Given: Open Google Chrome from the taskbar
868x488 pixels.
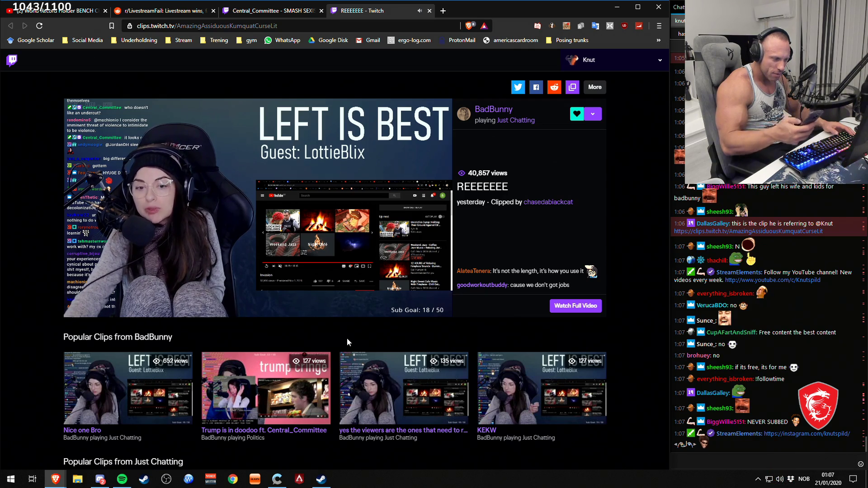Looking at the screenshot, I should (233, 479).
